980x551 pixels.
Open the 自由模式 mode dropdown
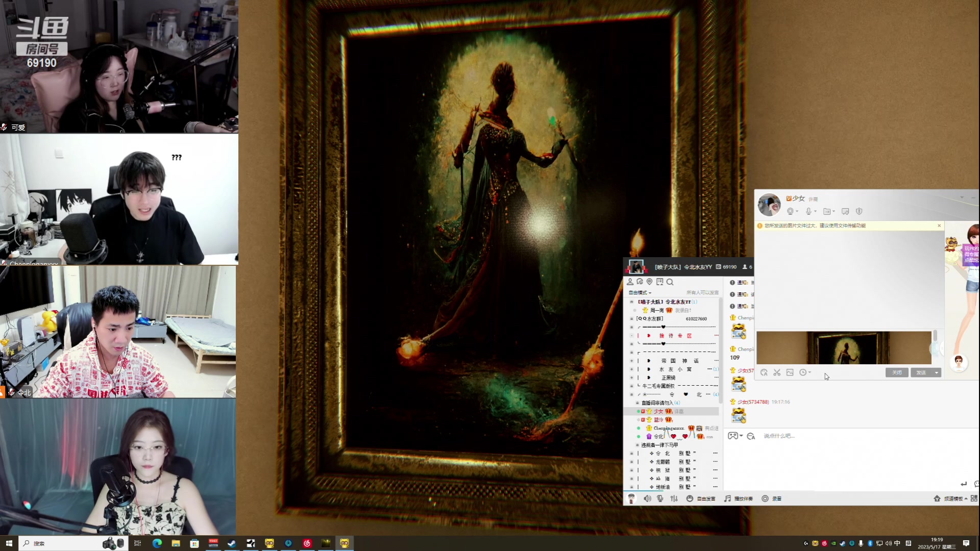640,292
